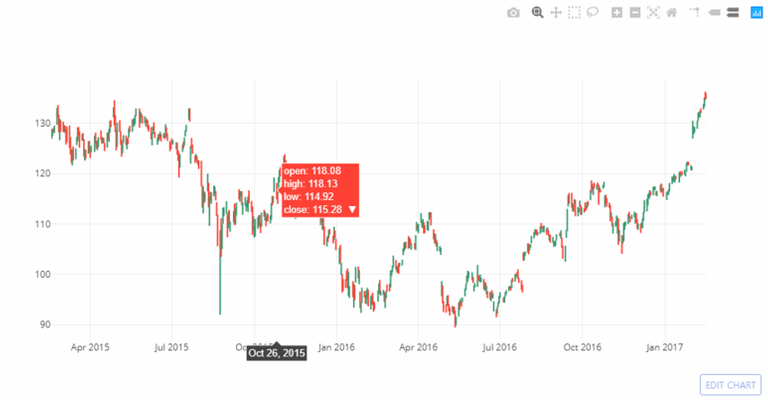
Task: Show closest data on hover
Action: tap(714, 13)
